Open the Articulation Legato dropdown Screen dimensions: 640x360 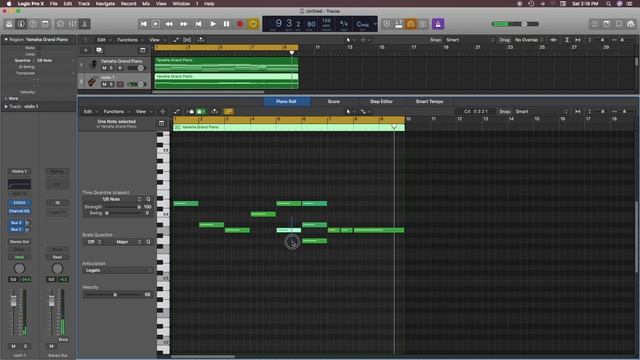click(x=118, y=271)
